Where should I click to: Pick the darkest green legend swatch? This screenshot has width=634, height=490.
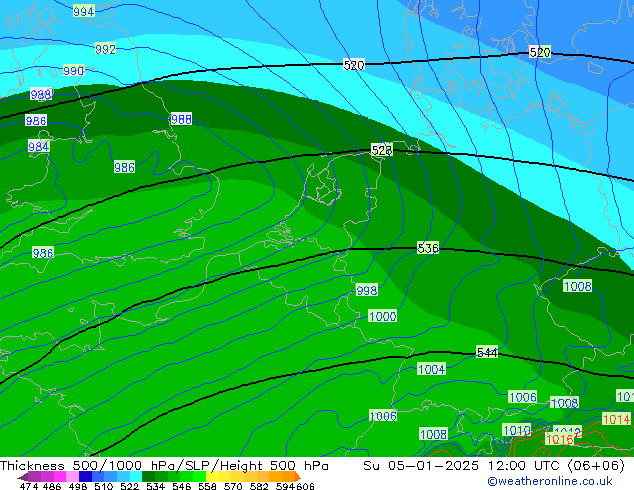(148, 476)
